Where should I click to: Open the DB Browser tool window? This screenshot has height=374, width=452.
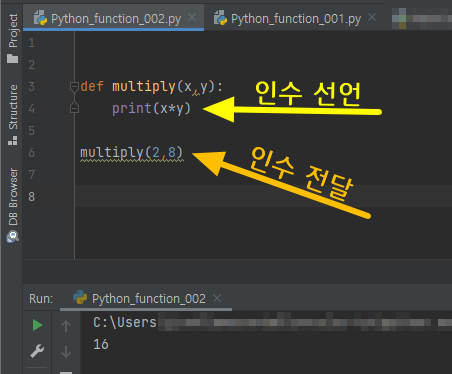pyautogui.click(x=13, y=205)
